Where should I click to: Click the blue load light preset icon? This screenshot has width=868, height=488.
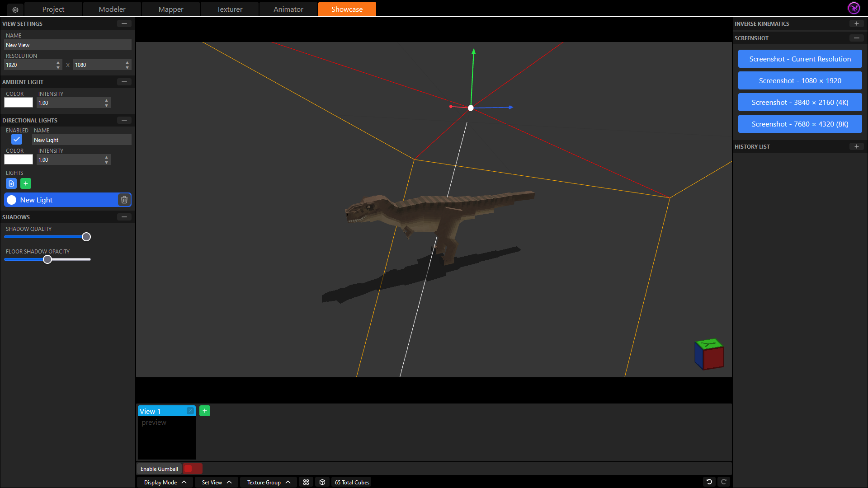tap(11, 183)
